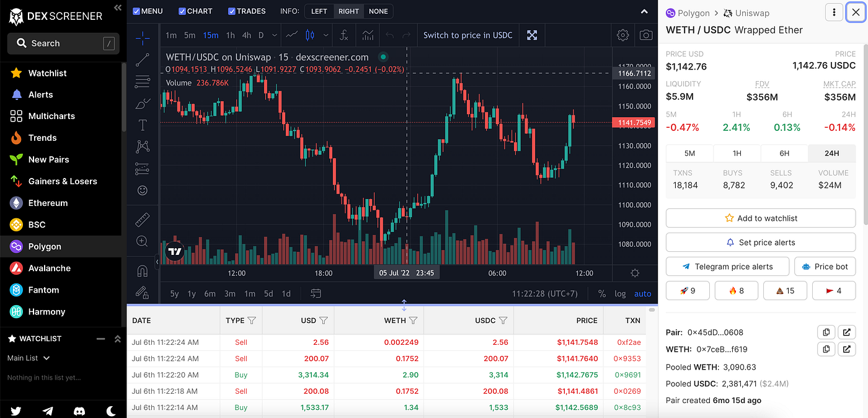Select the trend line drawing tool
The height and width of the screenshot is (418, 868).
point(143,60)
